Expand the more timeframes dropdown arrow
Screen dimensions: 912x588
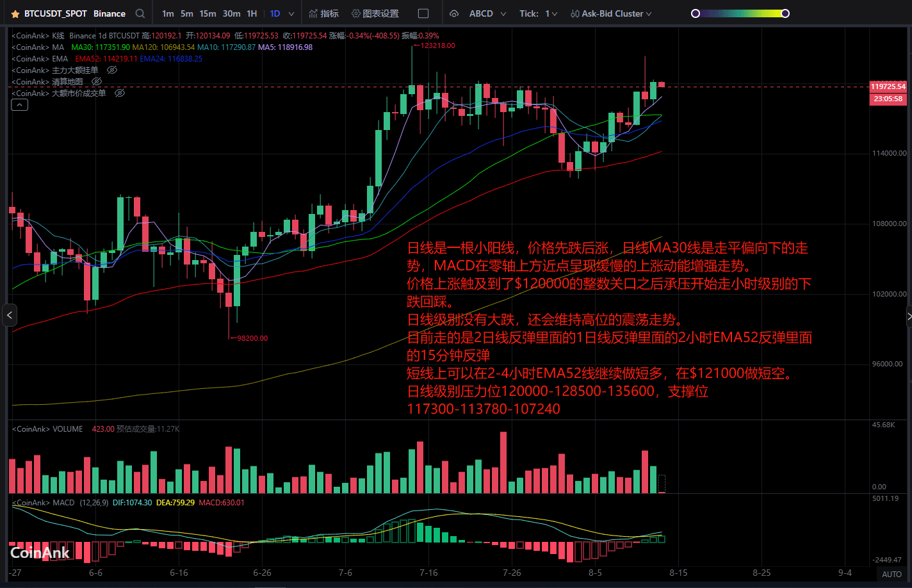click(291, 13)
